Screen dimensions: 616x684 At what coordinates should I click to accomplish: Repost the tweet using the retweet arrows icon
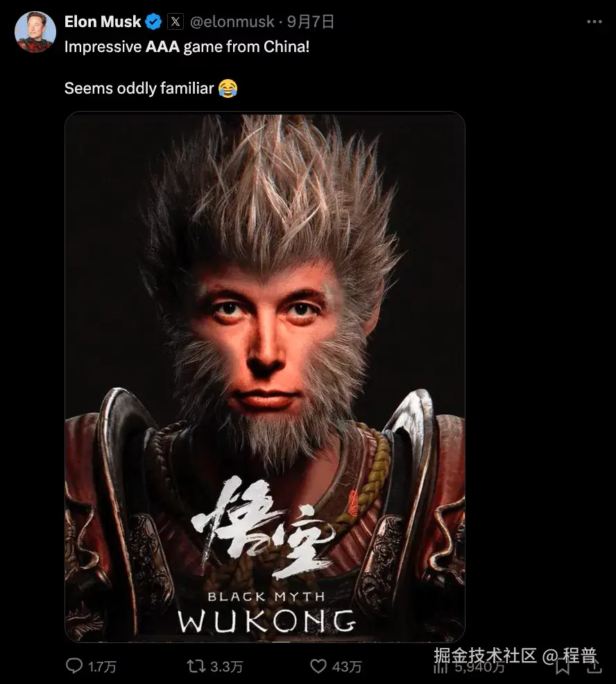click(196, 666)
